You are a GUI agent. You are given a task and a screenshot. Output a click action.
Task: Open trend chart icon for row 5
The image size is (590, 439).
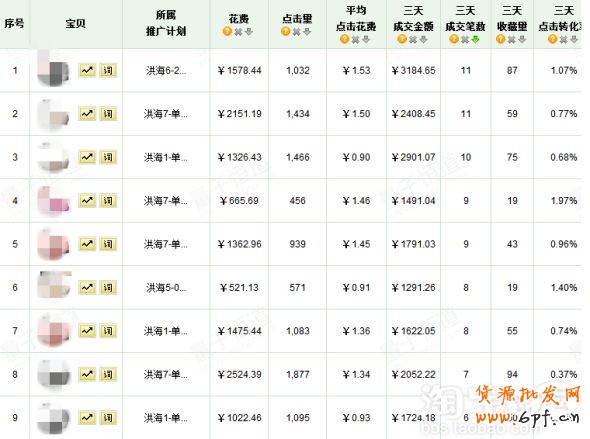point(87,244)
